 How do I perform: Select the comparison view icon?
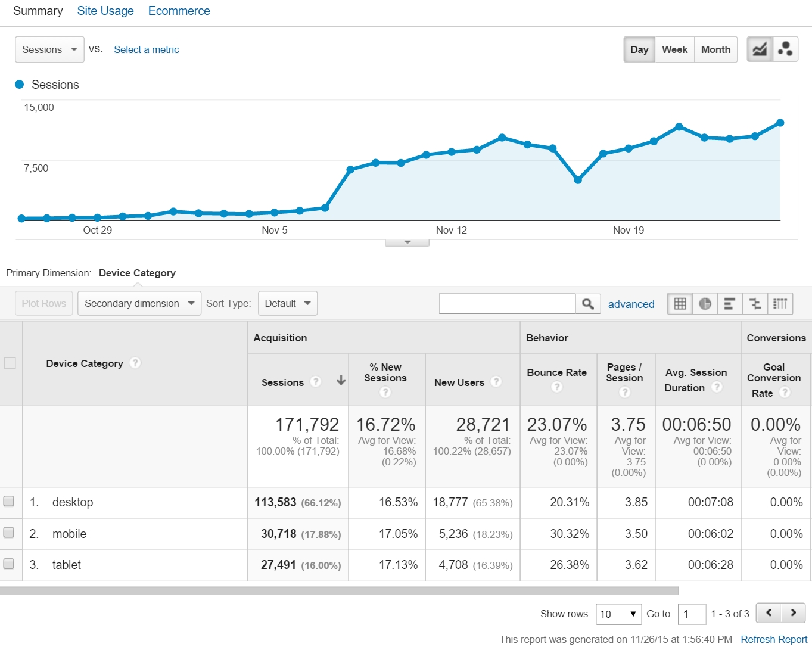pos(755,304)
